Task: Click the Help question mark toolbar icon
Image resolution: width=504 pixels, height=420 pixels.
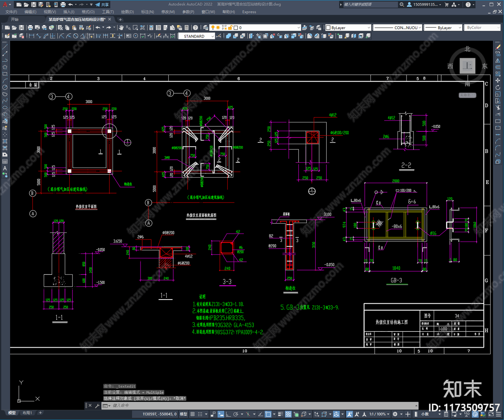Action: coord(196,28)
